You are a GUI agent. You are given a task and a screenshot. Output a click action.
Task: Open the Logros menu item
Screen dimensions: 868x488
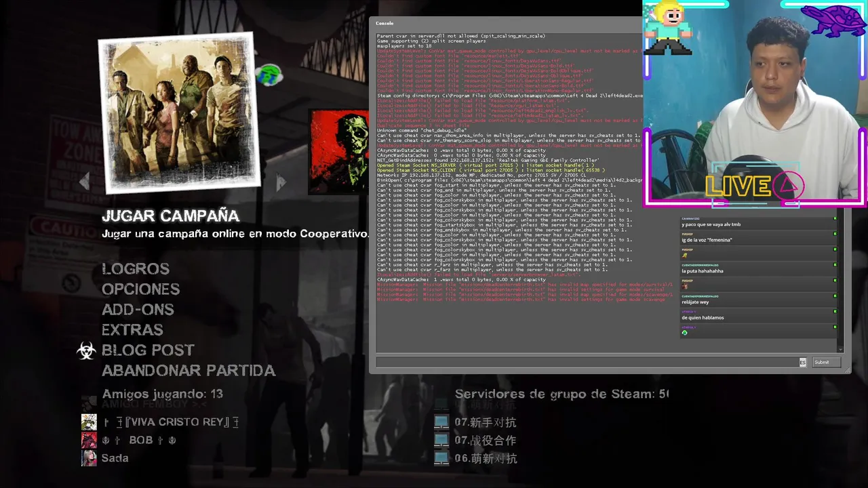point(136,269)
